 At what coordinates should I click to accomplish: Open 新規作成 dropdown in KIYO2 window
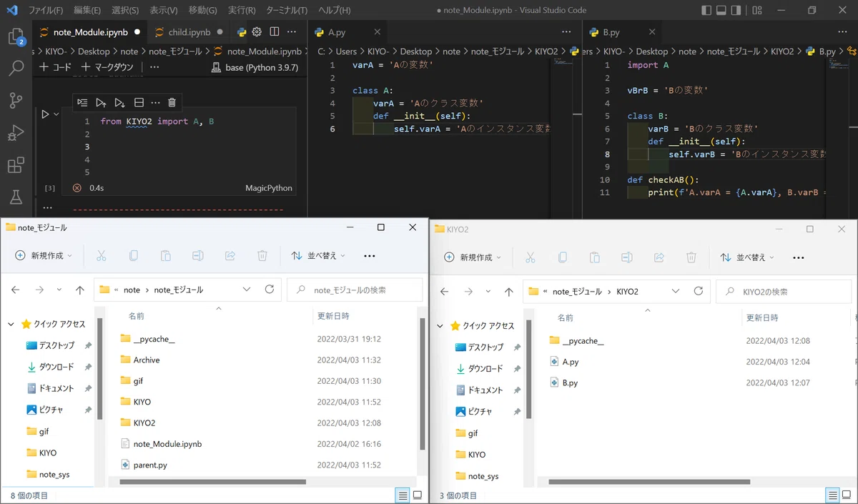pyautogui.click(x=473, y=257)
